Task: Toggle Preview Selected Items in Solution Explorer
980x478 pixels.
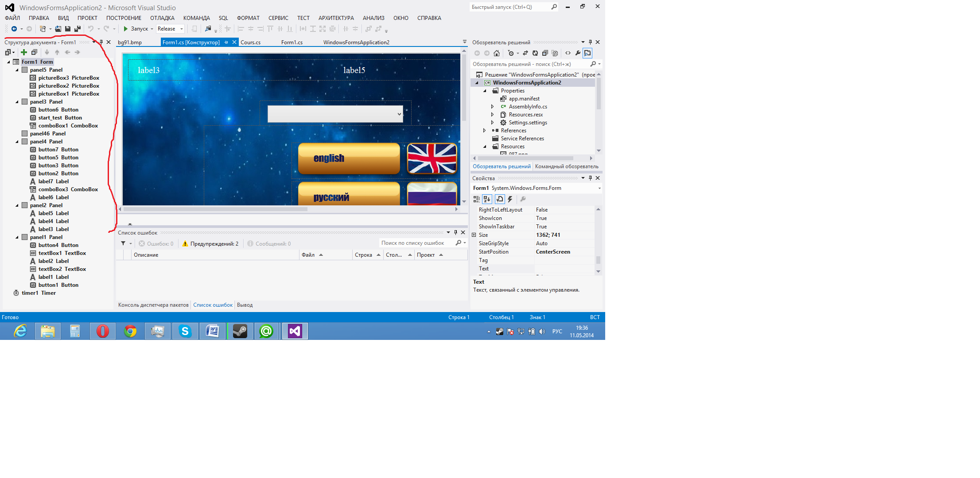Action: (x=587, y=53)
